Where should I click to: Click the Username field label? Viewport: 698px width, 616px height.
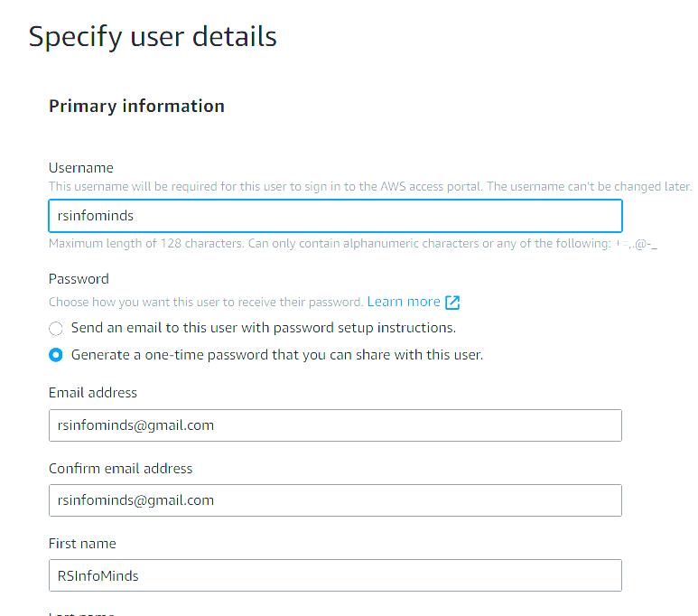(81, 168)
